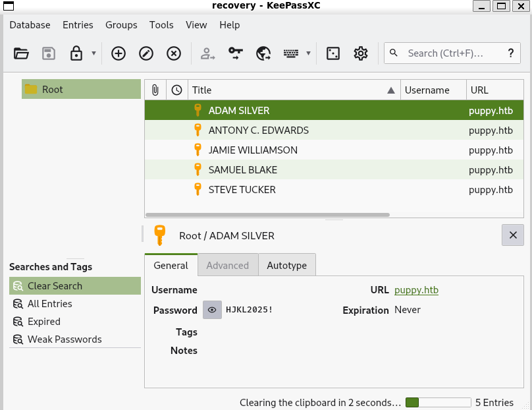The image size is (532, 410).
Task: Open search help question mark
Action: point(511,53)
